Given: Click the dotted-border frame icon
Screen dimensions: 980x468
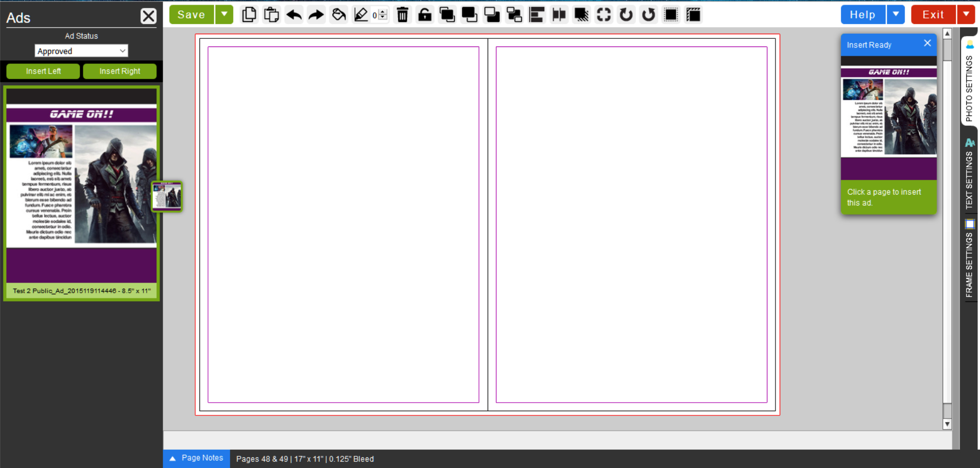Looking at the screenshot, I should (x=671, y=15).
